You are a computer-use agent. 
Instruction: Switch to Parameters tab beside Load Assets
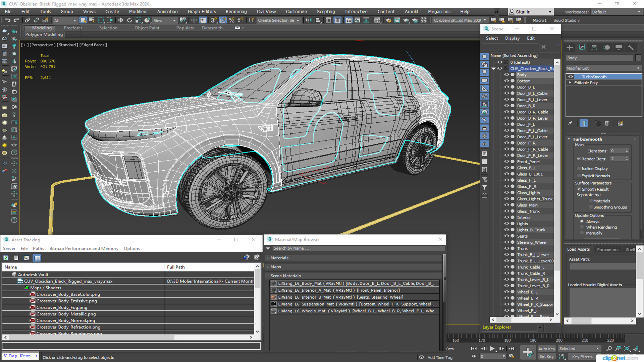pos(607,249)
